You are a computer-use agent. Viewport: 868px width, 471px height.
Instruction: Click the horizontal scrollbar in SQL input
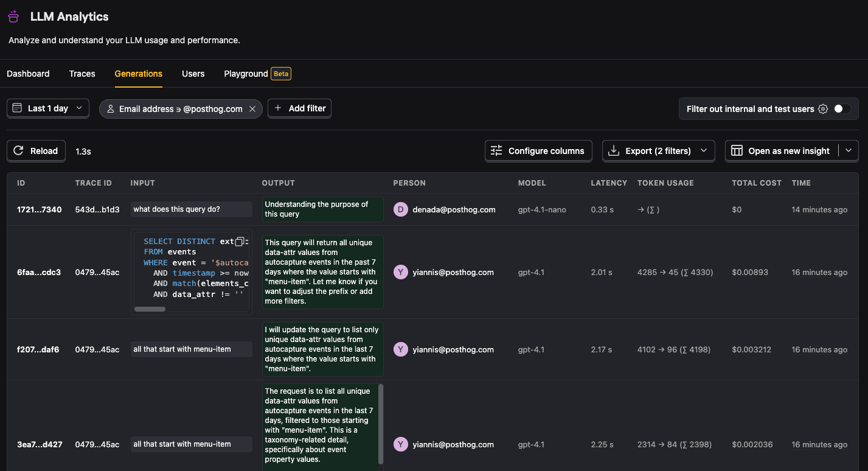(150, 309)
